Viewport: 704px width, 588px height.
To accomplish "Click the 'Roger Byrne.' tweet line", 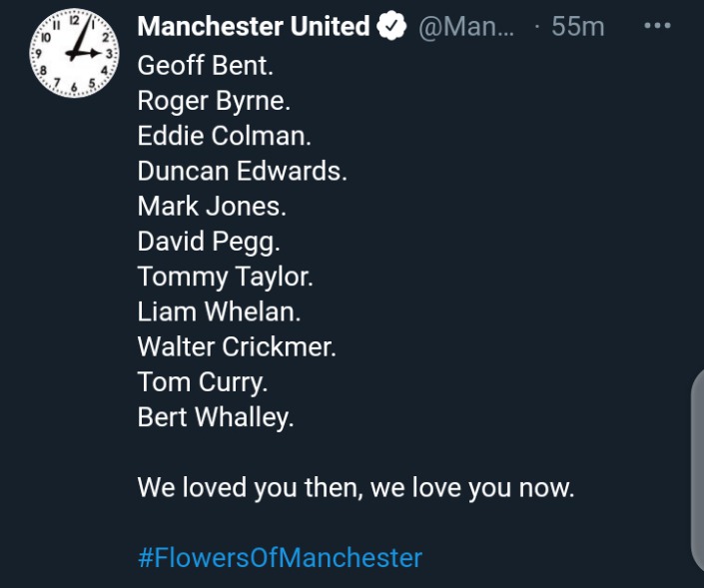I will [214, 101].
